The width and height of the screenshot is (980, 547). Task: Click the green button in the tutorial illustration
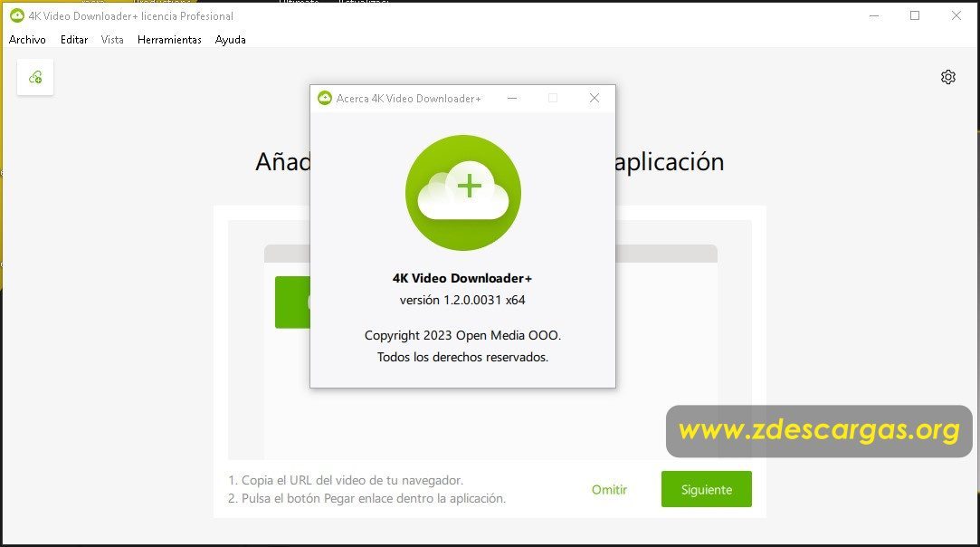[x=292, y=302]
